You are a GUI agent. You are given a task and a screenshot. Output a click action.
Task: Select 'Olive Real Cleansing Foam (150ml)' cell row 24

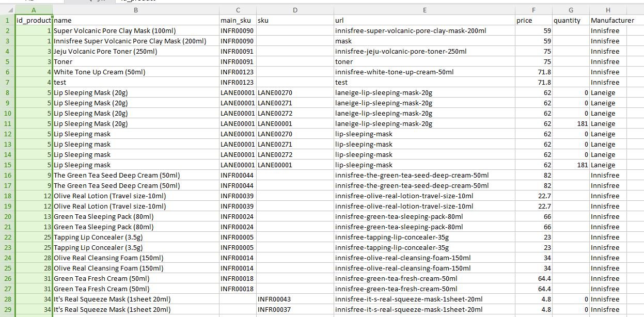pos(136,258)
